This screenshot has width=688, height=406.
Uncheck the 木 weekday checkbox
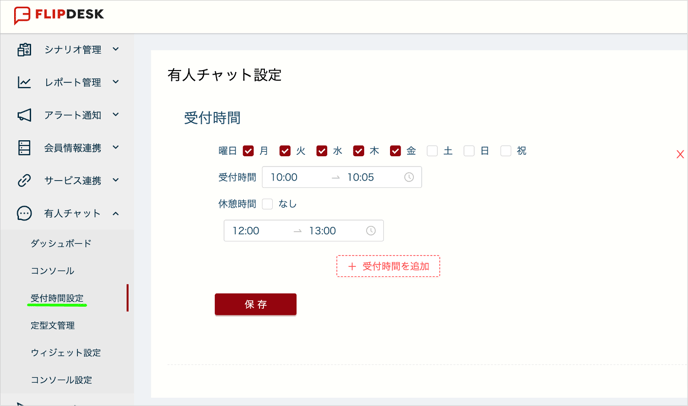coord(359,151)
